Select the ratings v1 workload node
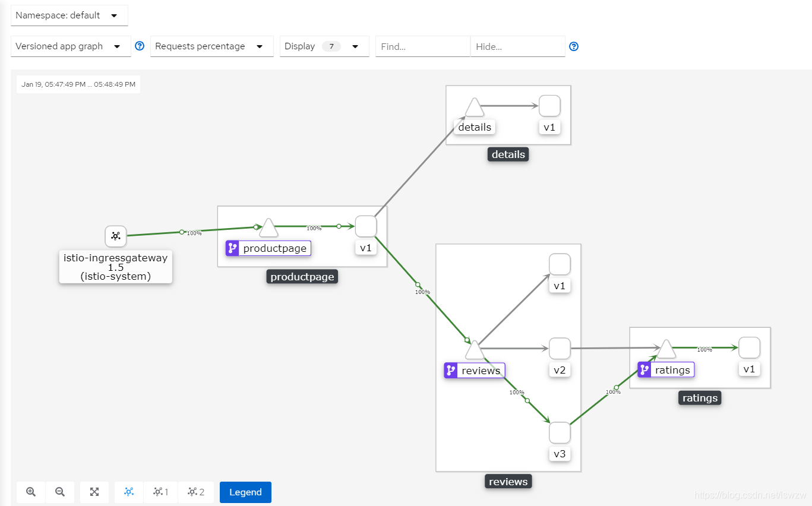 coord(749,347)
